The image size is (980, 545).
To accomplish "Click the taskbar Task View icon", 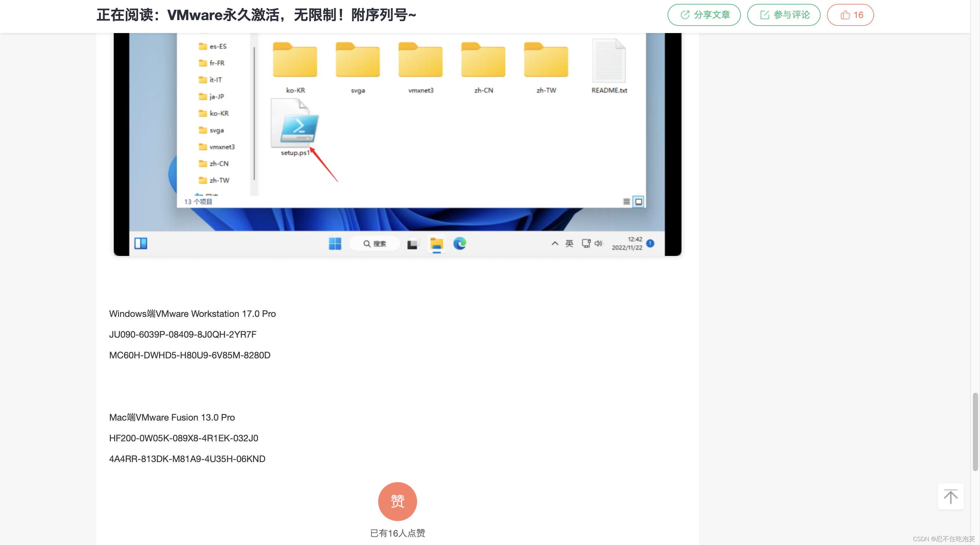I will [x=413, y=244].
